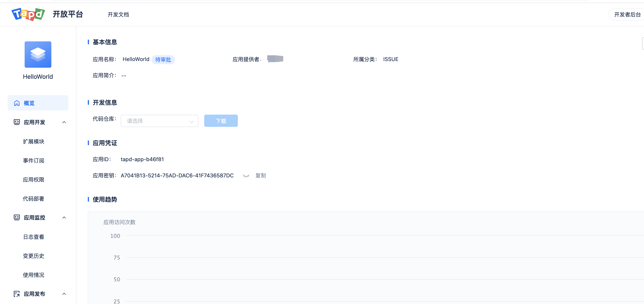Toggle app secret visibility eye icon
Screen dimensions: 644x304
click(246, 176)
